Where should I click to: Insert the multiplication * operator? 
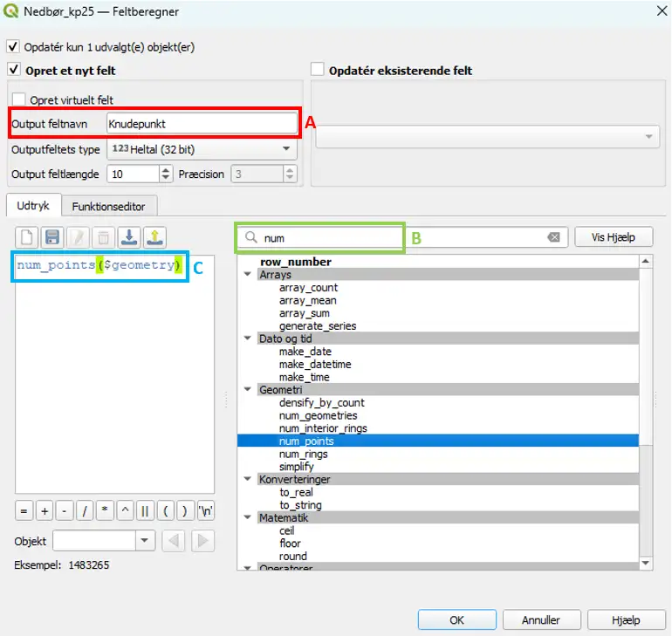(104, 510)
